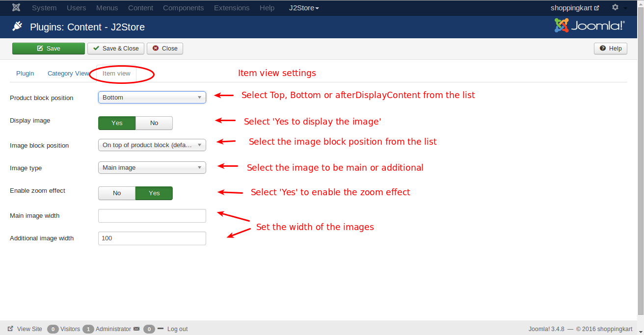Click the Visitors counter badge

point(53,329)
